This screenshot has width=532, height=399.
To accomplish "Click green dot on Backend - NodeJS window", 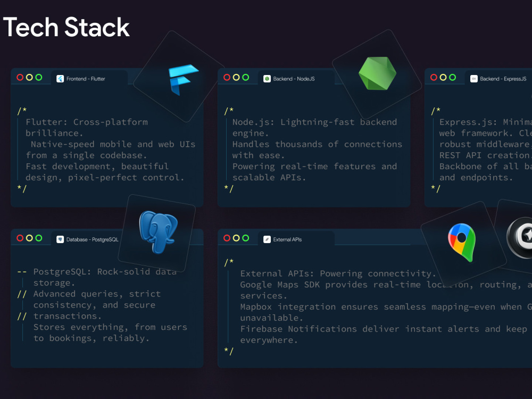I will tap(246, 77).
